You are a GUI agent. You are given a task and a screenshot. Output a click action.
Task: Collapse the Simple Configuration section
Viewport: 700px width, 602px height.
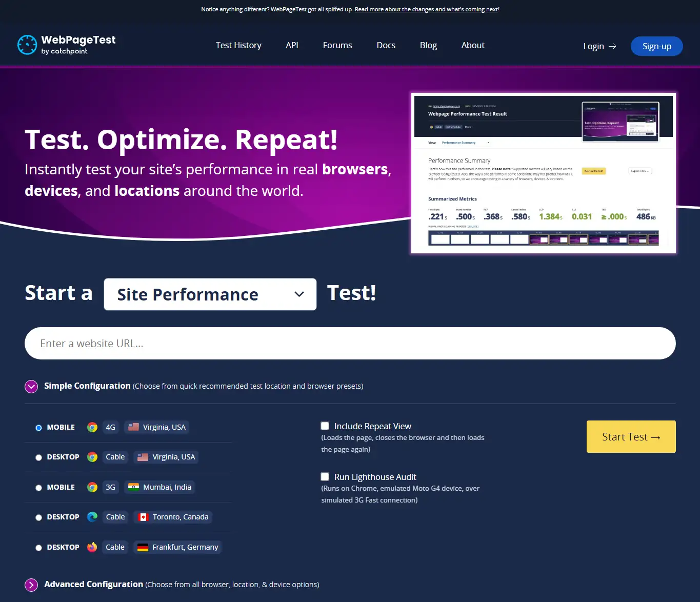tap(31, 386)
